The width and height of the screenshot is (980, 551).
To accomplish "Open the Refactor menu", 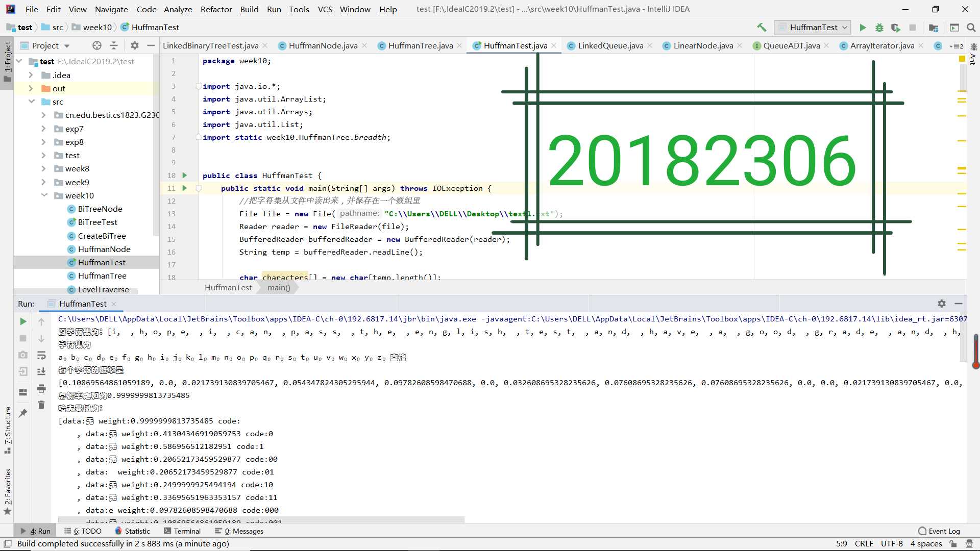I will [x=216, y=9].
